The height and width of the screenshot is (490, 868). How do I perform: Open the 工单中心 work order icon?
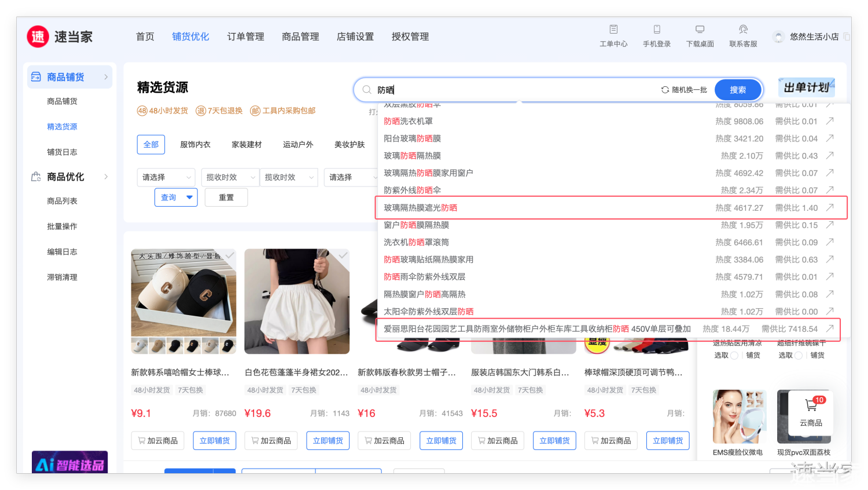click(613, 30)
